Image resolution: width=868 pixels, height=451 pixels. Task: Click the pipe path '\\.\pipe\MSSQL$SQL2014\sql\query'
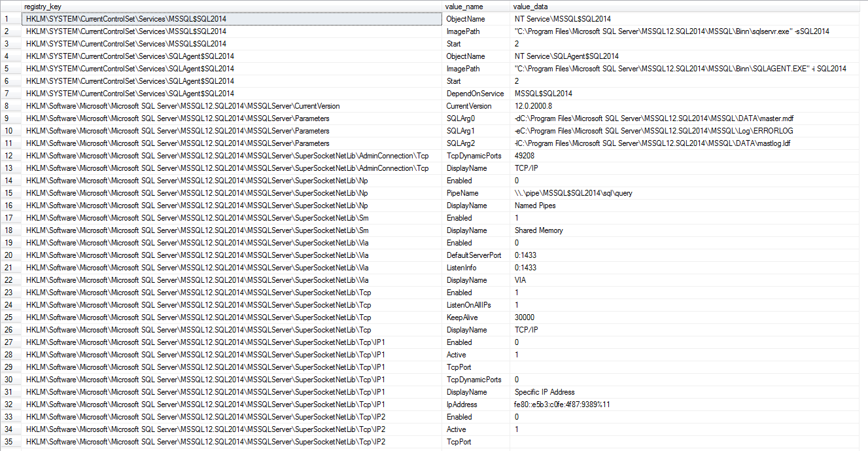click(574, 193)
